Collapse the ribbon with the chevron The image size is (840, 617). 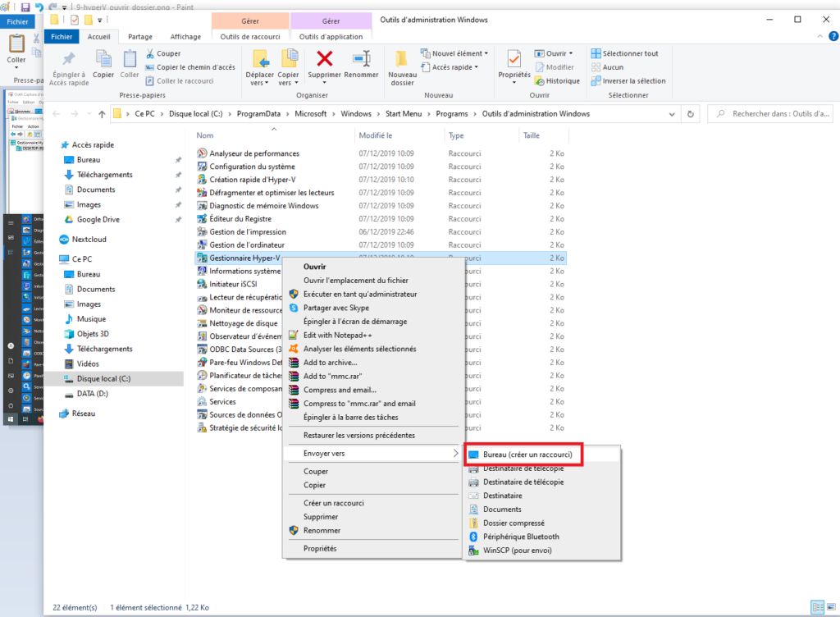[x=819, y=36]
